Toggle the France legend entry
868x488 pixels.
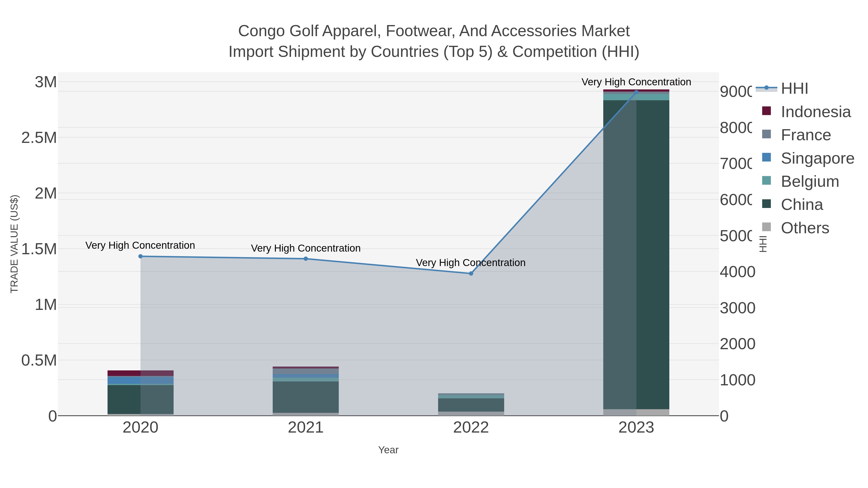pos(796,135)
